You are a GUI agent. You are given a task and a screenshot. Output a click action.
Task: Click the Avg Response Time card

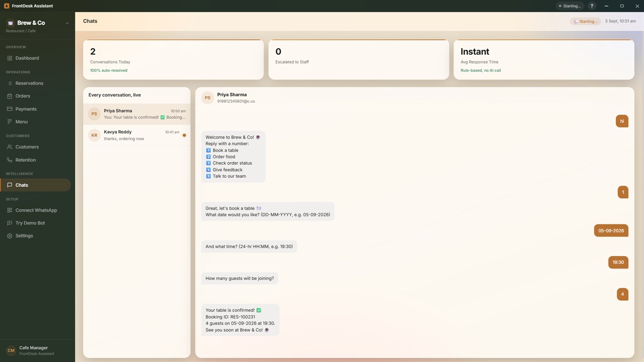coord(544,59)
